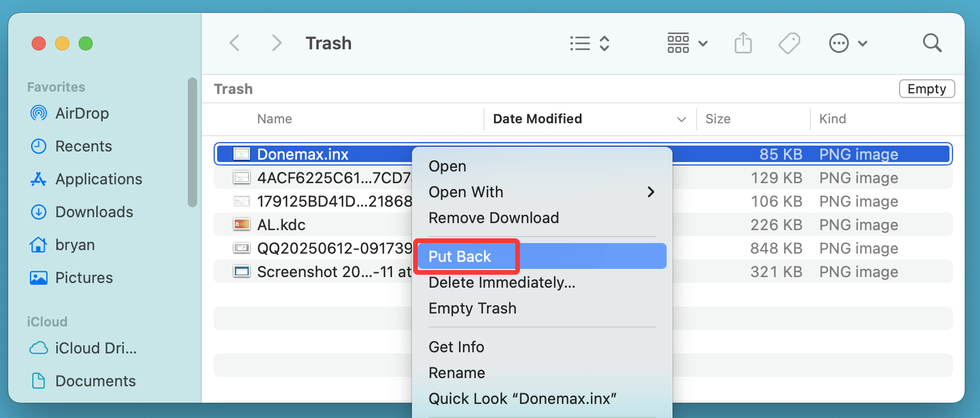Click the sidebar scrollbar
The height and width of the screenshot is (418, 980).
coord(192,143)
